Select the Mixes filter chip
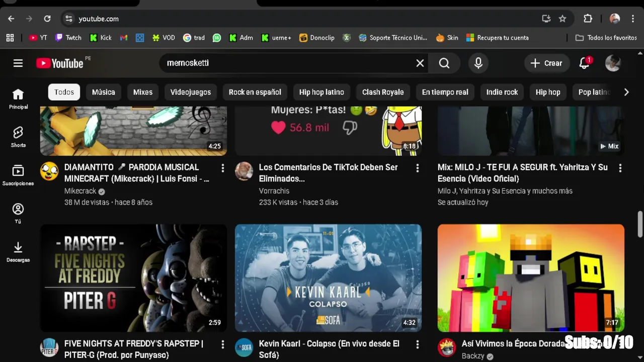 tap(143, 92)
